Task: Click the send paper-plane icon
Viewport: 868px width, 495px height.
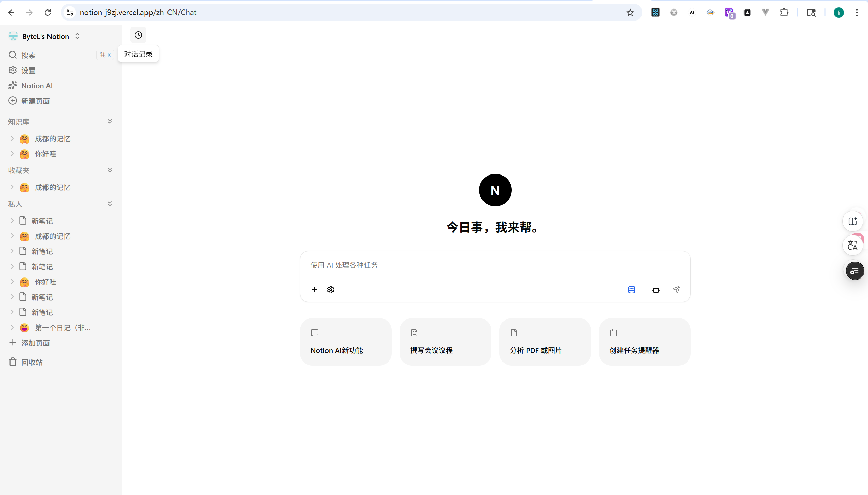Action: pyautogui.click(x=676, y=289)
